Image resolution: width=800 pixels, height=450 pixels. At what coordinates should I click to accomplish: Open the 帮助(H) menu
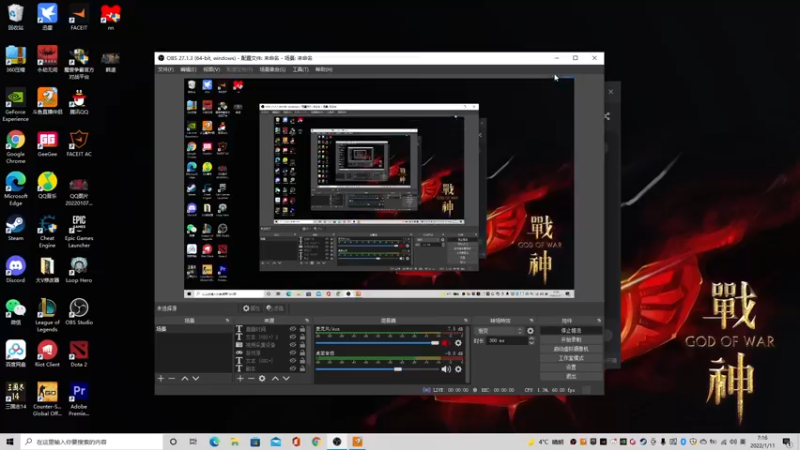pos(323,69)
